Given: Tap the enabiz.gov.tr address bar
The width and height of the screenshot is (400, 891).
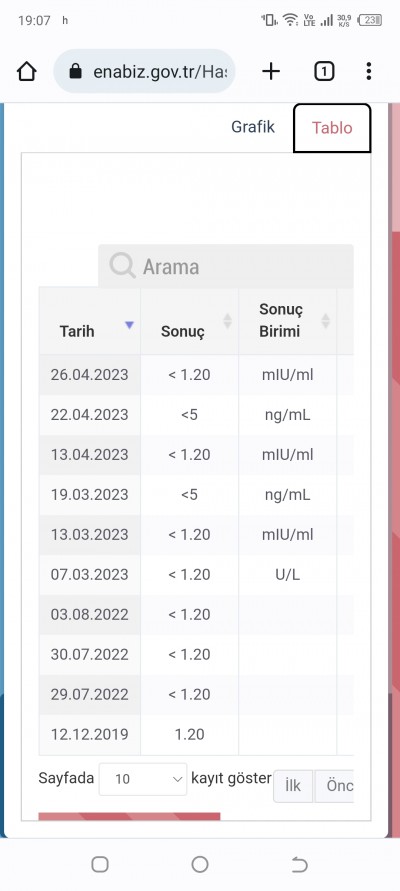Looking at the screenshot, I should click(144, 71).
